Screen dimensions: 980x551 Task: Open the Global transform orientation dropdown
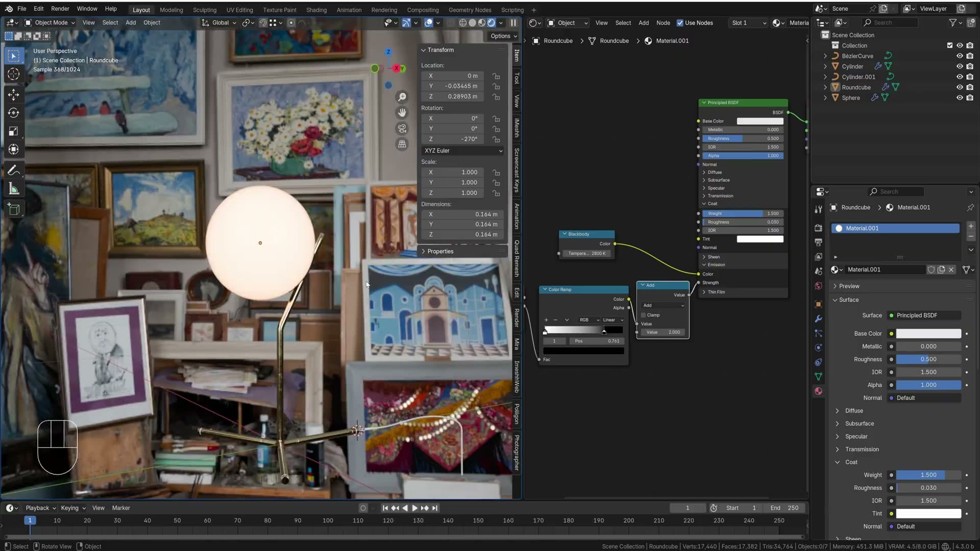tap(219, 22)
